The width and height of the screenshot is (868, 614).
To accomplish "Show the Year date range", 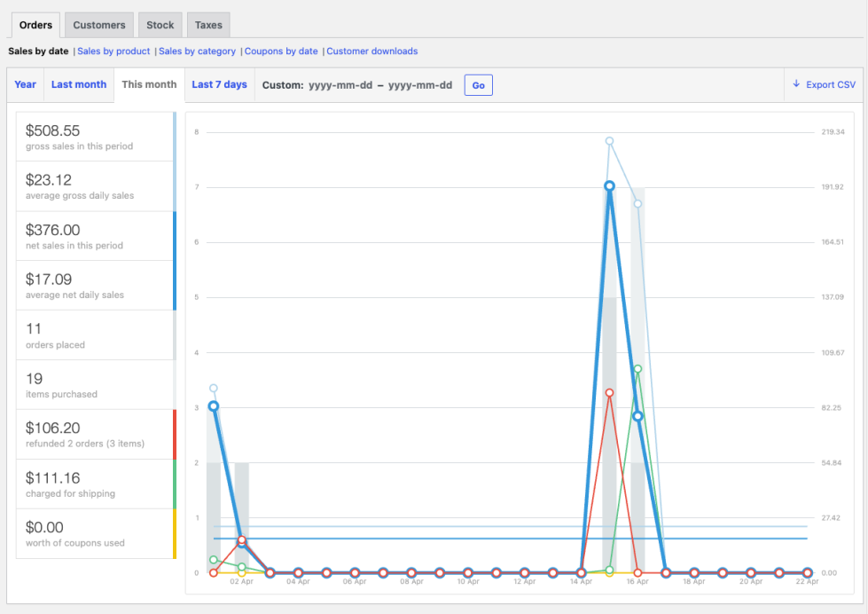I will (26, 84).
